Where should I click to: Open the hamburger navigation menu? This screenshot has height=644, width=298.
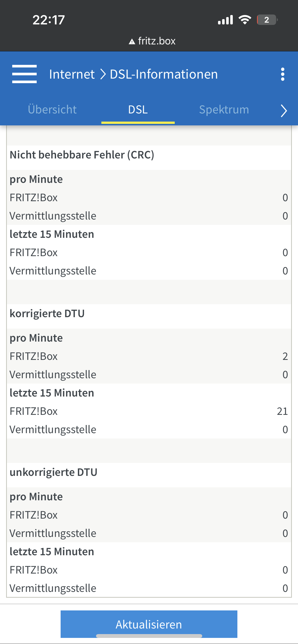click(24, 74)
